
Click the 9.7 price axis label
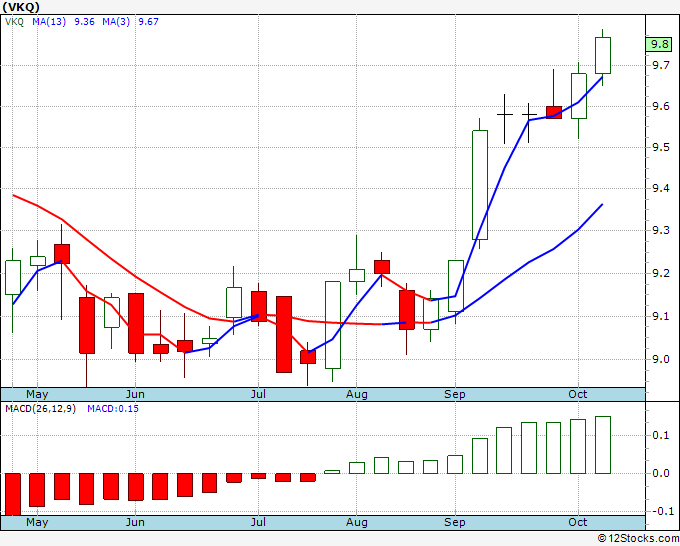pos(660,65)
